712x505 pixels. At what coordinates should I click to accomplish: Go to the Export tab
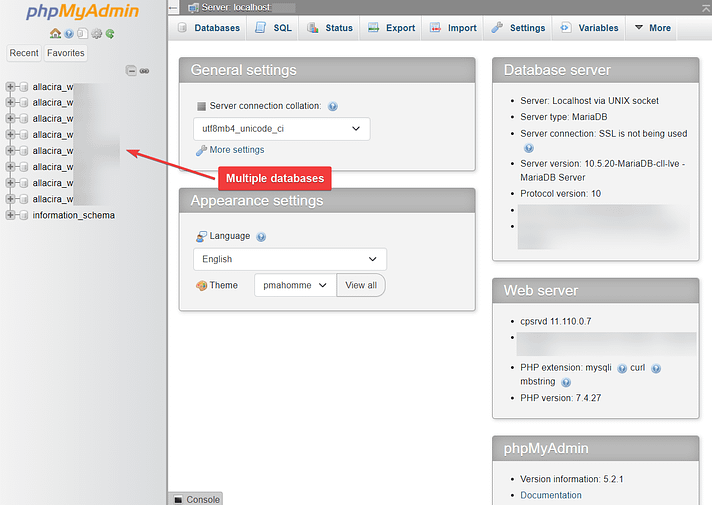coord(391,28)
